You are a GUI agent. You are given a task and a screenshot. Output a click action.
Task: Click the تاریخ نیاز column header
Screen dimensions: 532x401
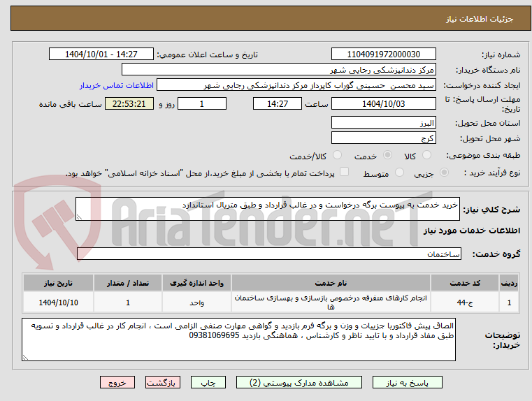(x=58, y=283)
